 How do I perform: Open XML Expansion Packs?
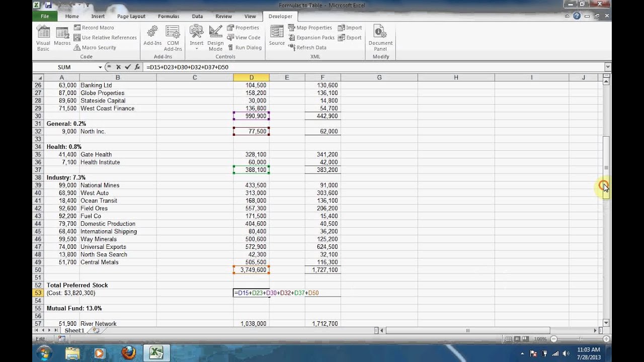pyautogui.click(x=311, y=38)
